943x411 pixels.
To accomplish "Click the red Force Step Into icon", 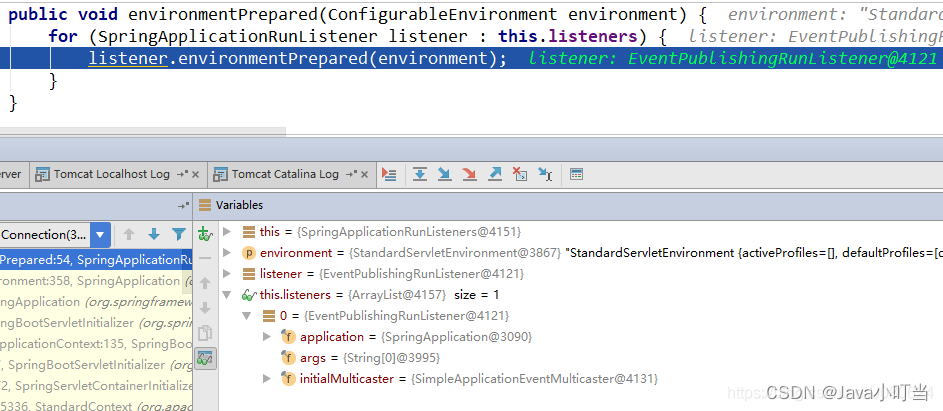I will tap(469, 175).
